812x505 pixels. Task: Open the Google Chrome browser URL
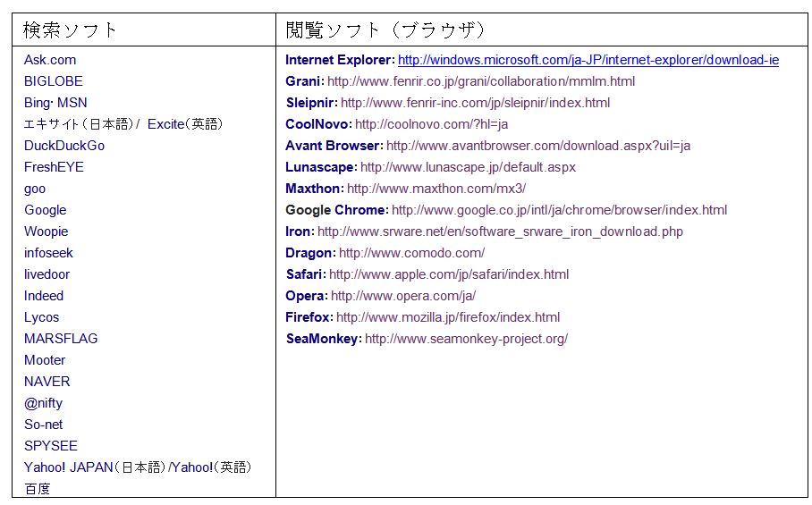click(559, 210)
